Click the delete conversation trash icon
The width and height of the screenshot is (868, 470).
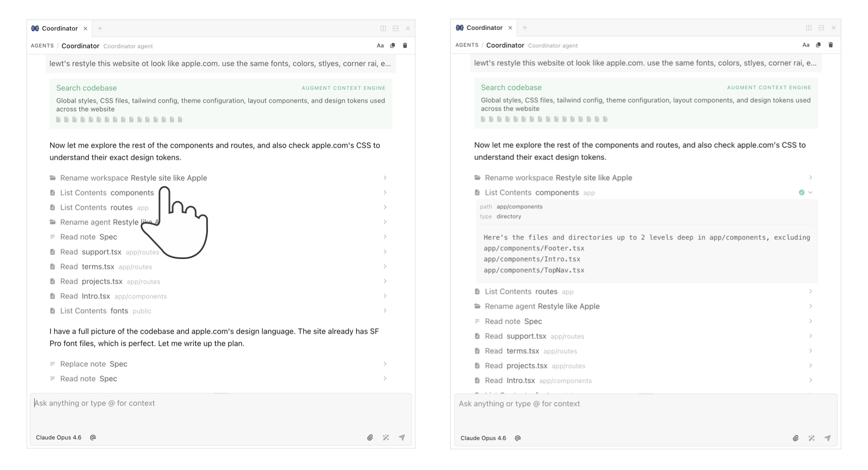[x=405, y=45]
